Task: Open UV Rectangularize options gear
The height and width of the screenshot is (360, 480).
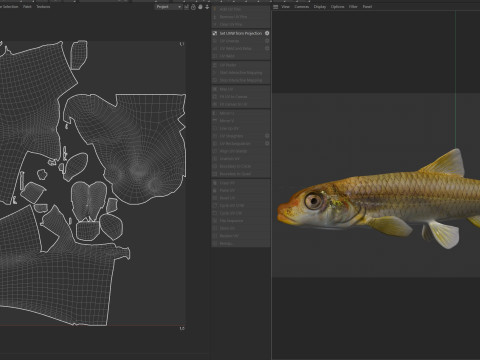Action: coord(267,143)
